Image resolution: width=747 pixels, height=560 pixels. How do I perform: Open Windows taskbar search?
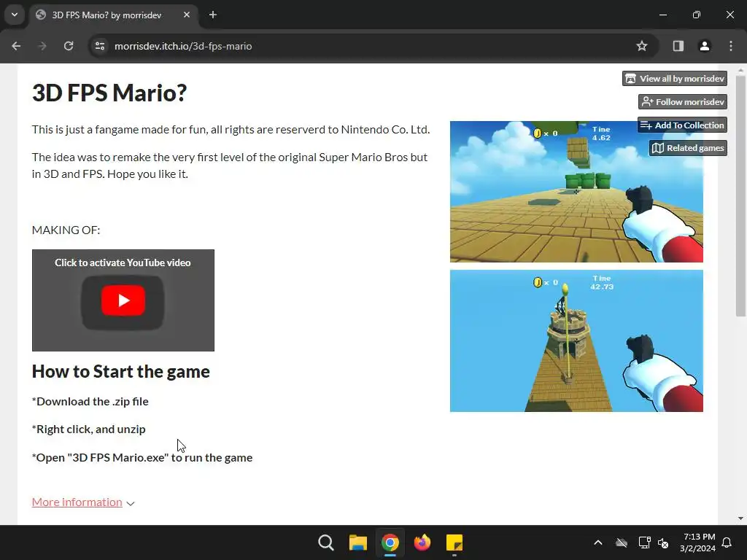pos(326,542)
